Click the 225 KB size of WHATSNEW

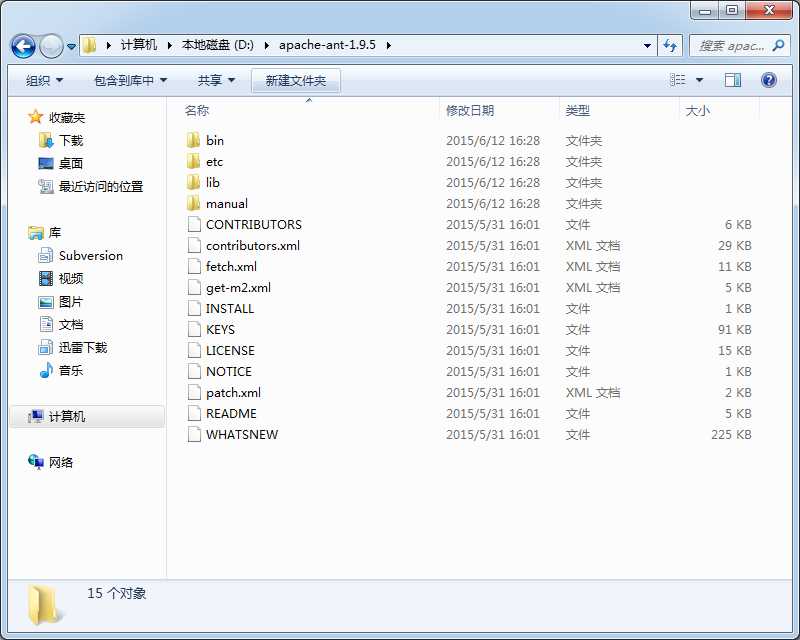731,434
